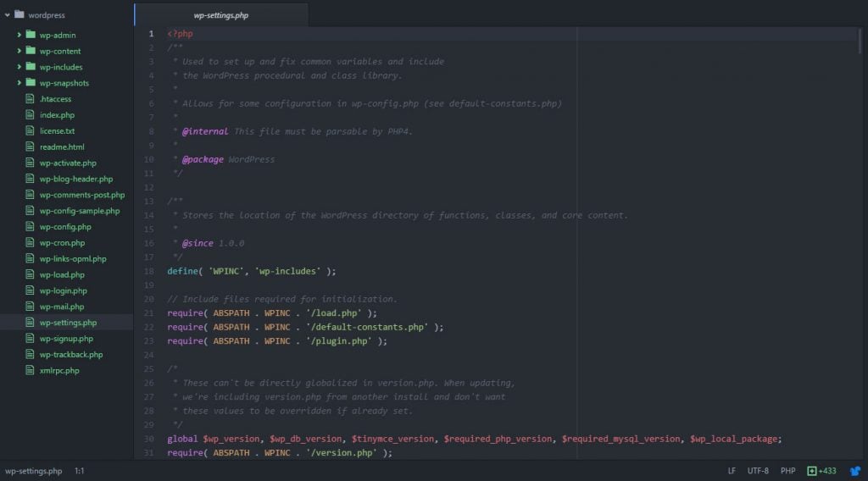Change the PHP grammar in status bar
The image size is (868, 481).
(787, 471)
